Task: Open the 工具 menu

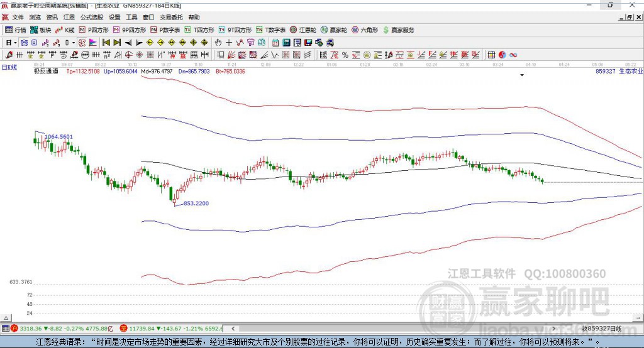Action: click(x=131, y=17)
